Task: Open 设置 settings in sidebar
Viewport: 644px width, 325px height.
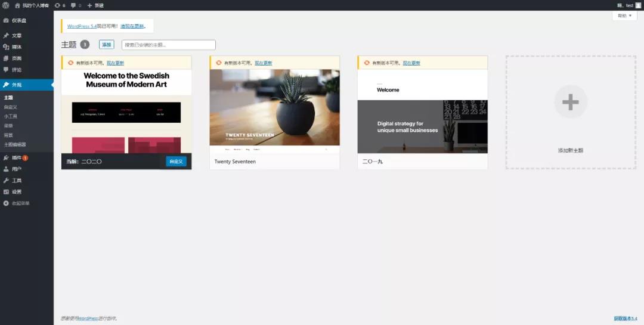Action: (17, 192)
